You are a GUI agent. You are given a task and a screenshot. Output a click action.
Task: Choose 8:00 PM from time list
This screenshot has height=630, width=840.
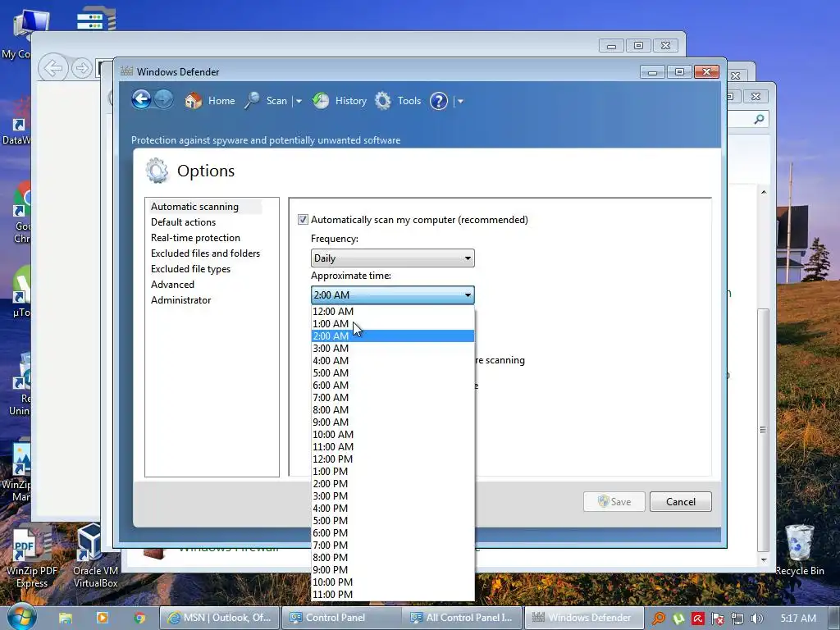(393, 558)
